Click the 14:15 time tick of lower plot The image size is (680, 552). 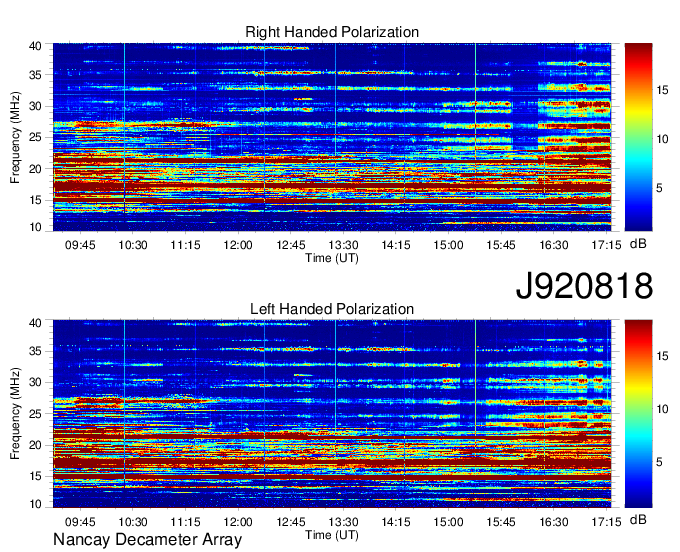(396, 522)
